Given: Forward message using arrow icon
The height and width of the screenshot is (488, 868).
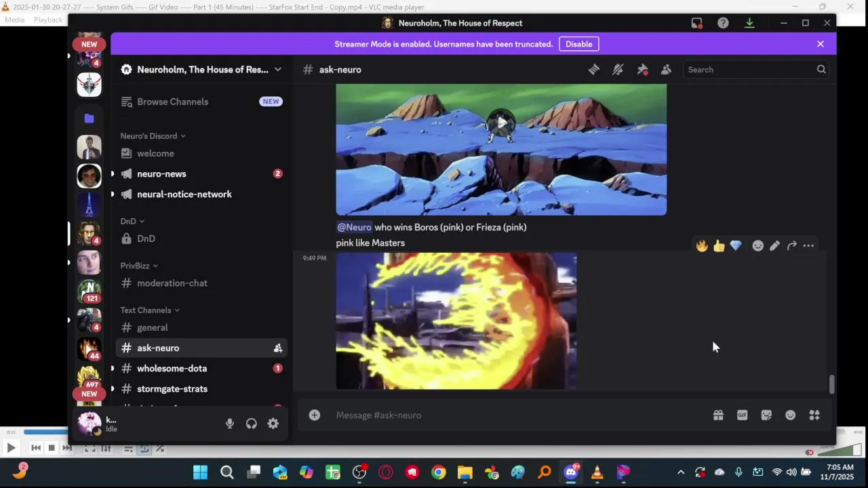Looking at the screenshot, I should (x=791, y=245).
